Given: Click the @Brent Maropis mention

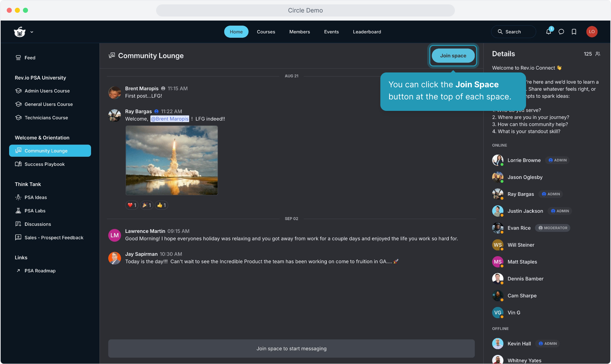Looking at the screenshot, I should point(170,119).
